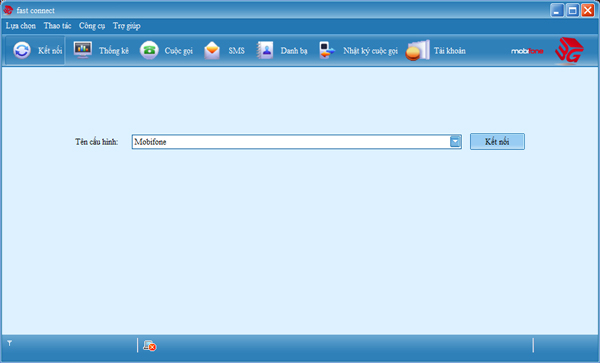
Task: Open Danh bạ contacts book icon
Action: (265, 50)
